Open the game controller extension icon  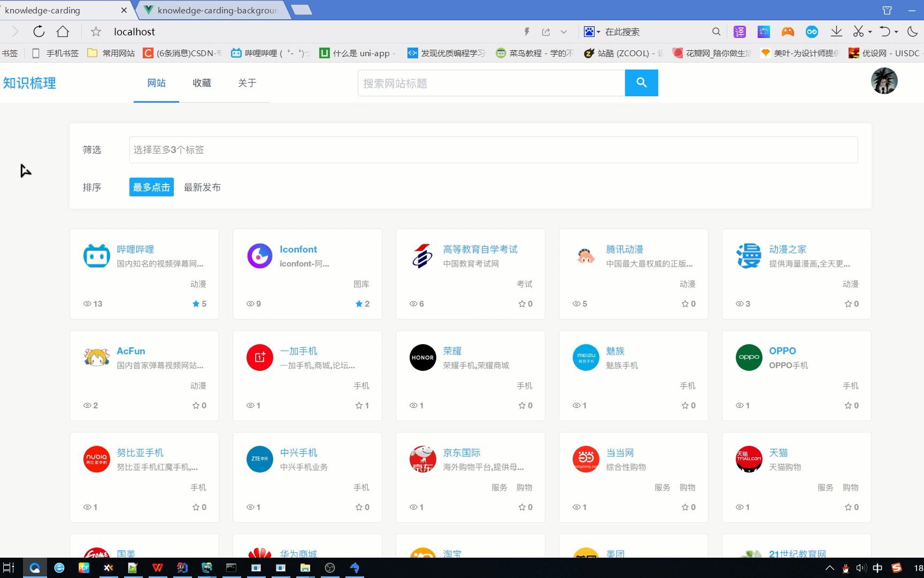click(788, 32)
